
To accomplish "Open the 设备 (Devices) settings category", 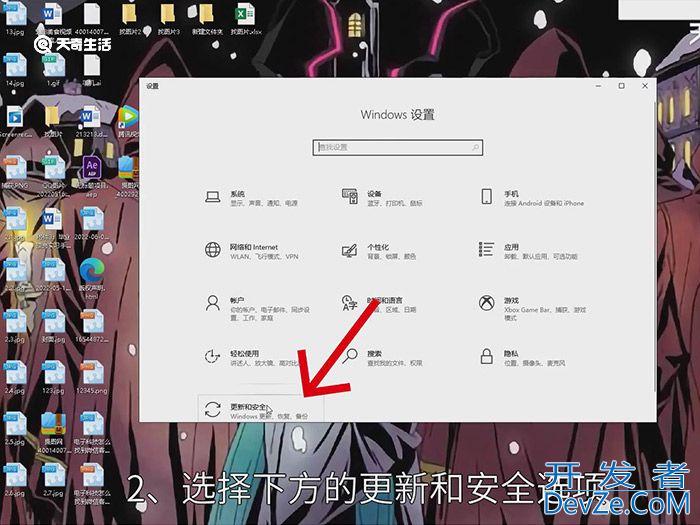I will pos(382,198).
